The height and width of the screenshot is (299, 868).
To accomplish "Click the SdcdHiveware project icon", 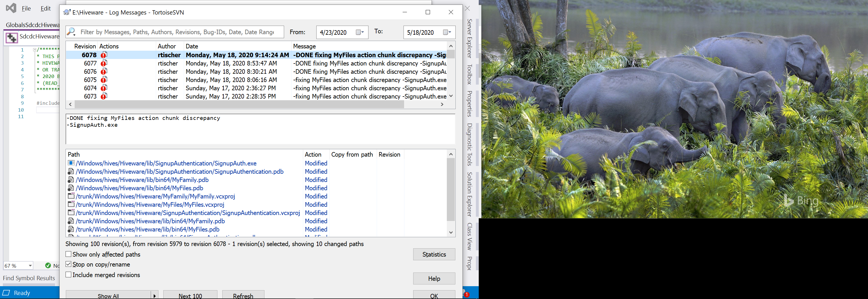I will tap(11, 37).
